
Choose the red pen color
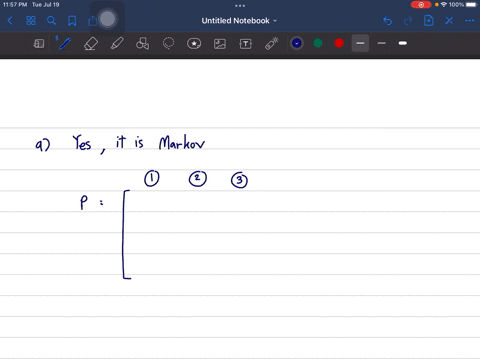coord(339,43)
